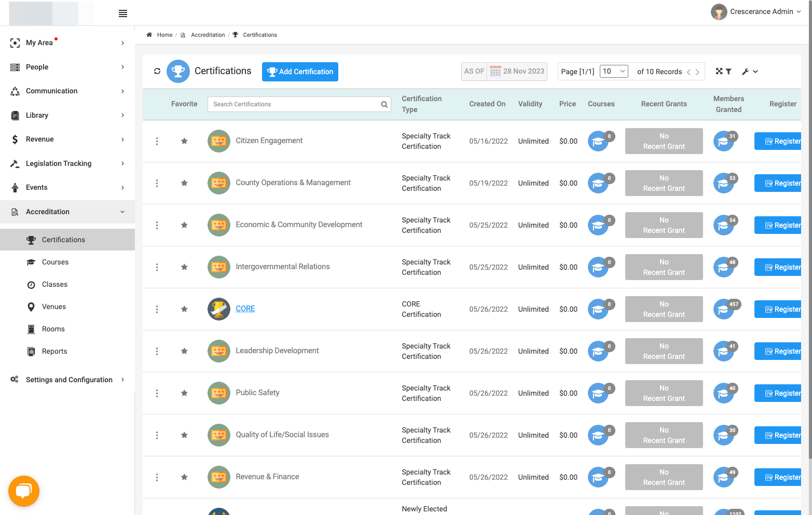
Task: Click No Recent Grant for Public Safety
Action: (x=664, y=393)
